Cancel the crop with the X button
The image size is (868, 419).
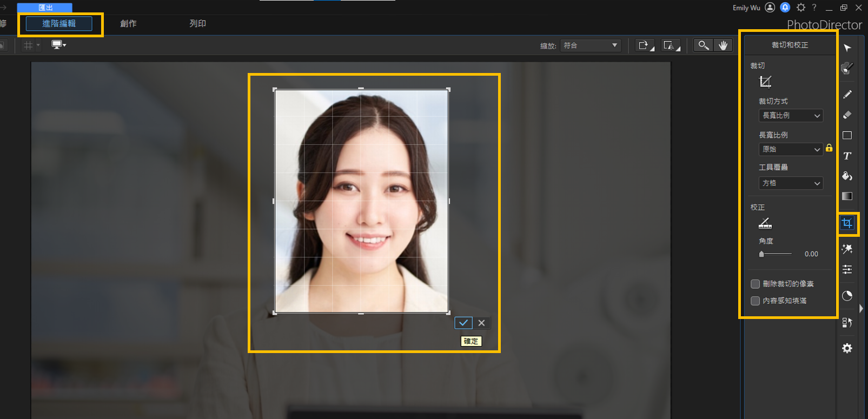click(x=481, y=323)
